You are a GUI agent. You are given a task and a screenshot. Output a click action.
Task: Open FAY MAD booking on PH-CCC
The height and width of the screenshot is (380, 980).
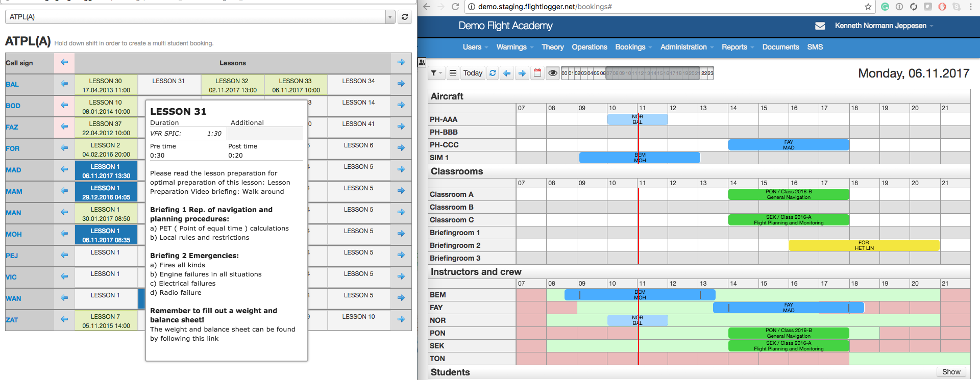789,145
